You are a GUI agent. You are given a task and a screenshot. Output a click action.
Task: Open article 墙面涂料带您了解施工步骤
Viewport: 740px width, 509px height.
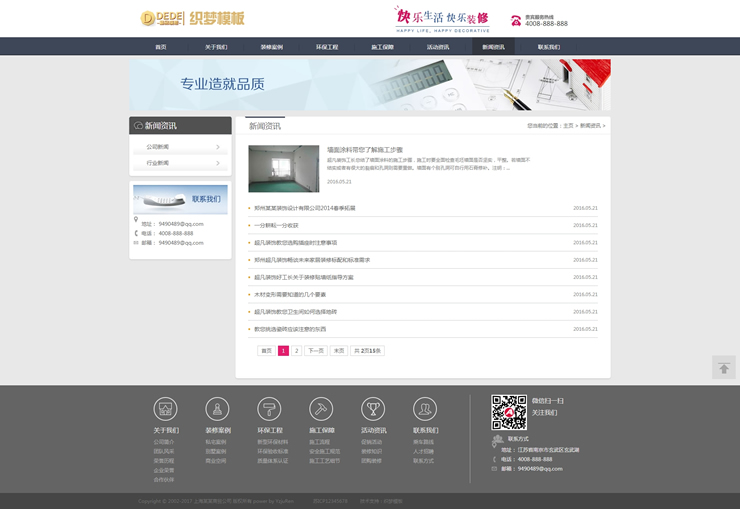(364, 150)
